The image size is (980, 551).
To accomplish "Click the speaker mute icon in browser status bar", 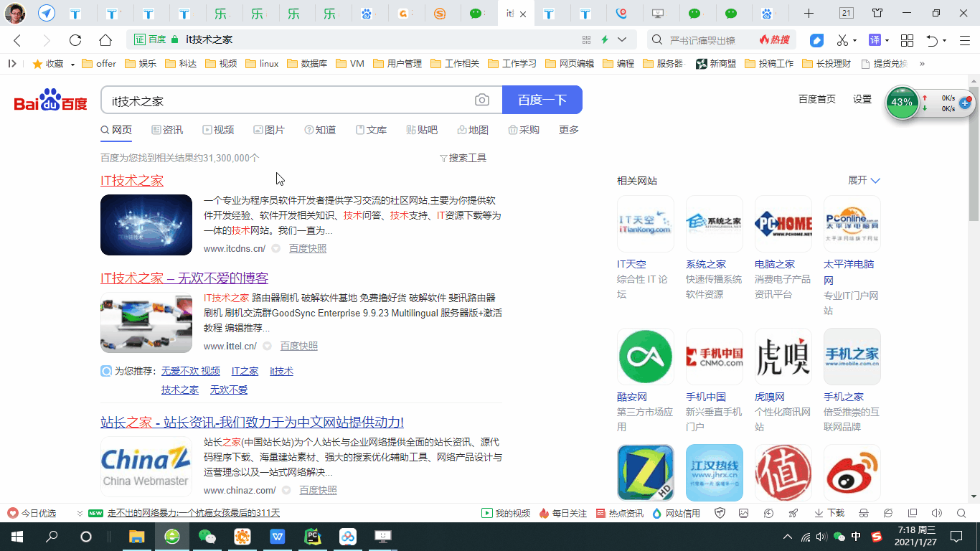I will pos(936,513).
